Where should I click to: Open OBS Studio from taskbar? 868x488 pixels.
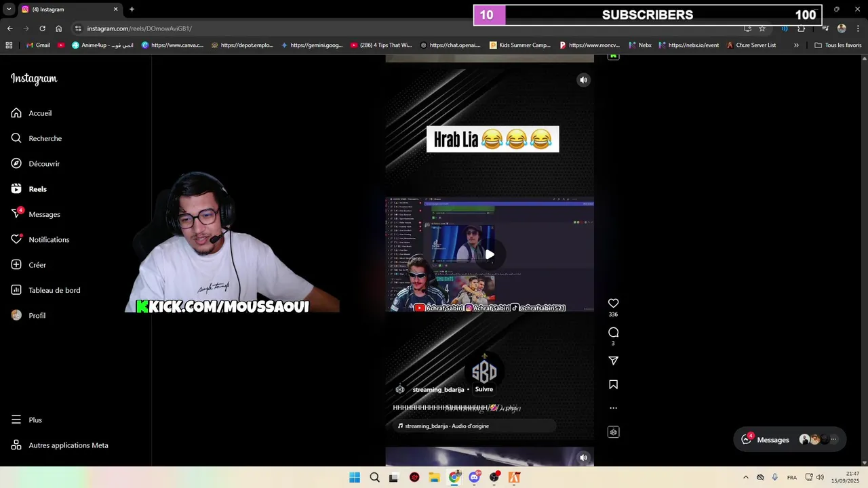494,477
